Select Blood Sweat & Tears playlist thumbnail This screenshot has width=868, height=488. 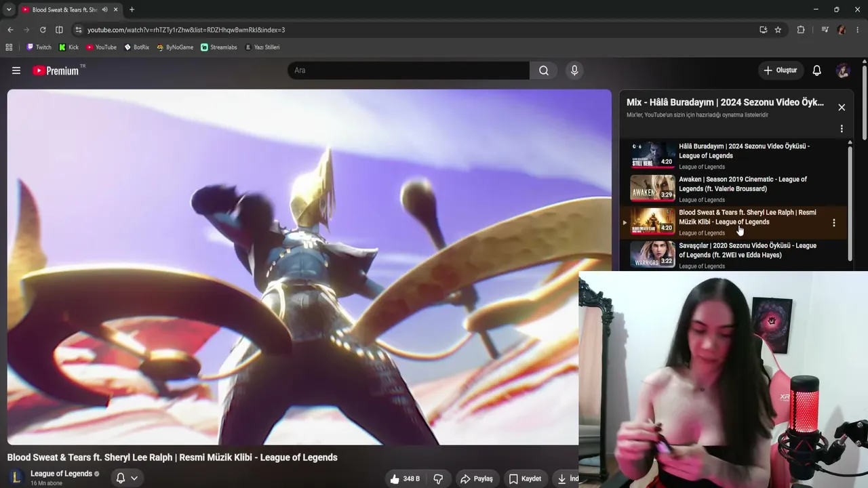652,221
